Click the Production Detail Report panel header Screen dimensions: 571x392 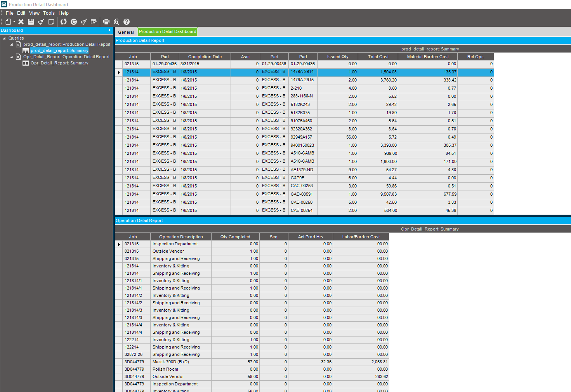(x=343, y=40)
